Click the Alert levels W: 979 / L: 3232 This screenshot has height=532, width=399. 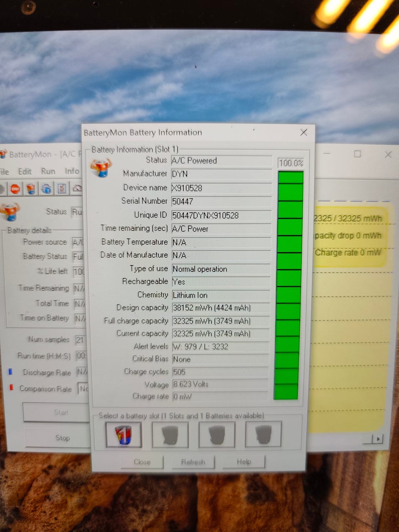coord(220,347)
